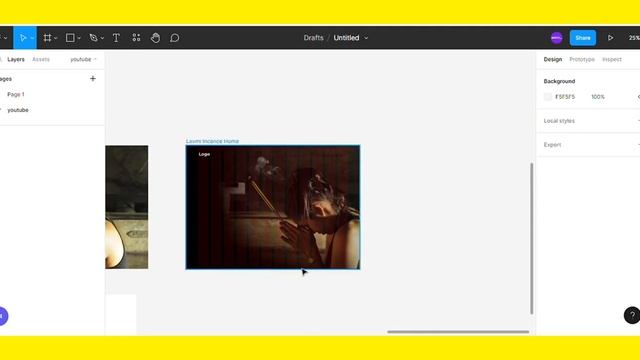Click the background color swatch
Image resolution: width=640 pixels, height=360 pixels.
click(548, 97)
